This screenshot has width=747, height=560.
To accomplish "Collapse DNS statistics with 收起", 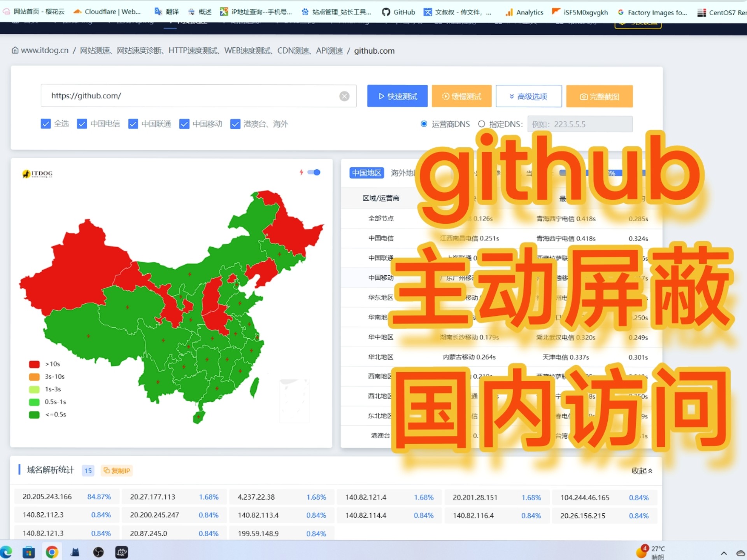I will click(642, 471).
